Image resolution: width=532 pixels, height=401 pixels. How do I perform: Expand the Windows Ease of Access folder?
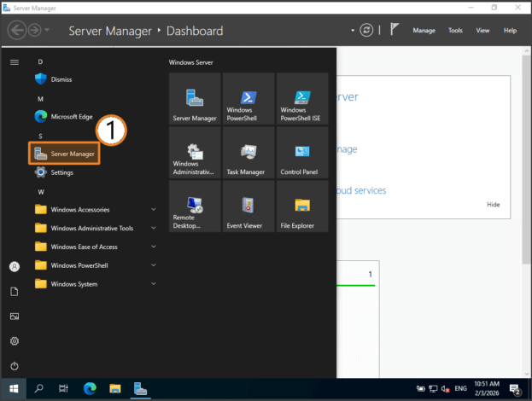pyautogui.click(x=95, y=247)
